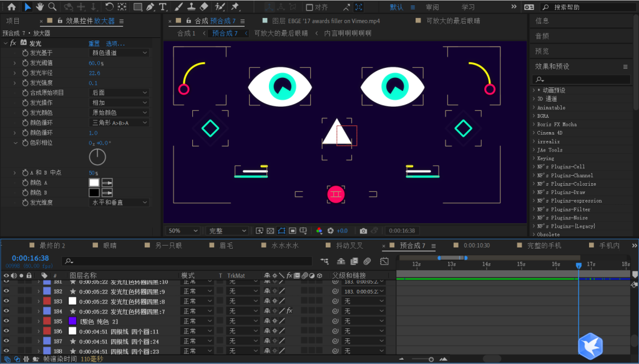Toggle visibility of layer 183
The width and height of the screenshot is (639, 364).
click(x=6, y=301)
